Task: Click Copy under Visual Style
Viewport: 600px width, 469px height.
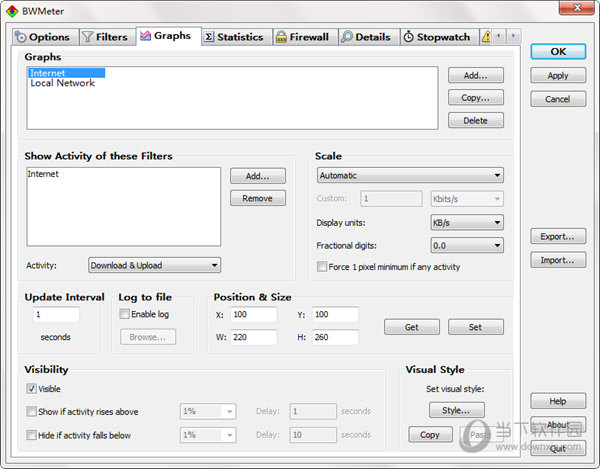Action: tap(430, 435)
